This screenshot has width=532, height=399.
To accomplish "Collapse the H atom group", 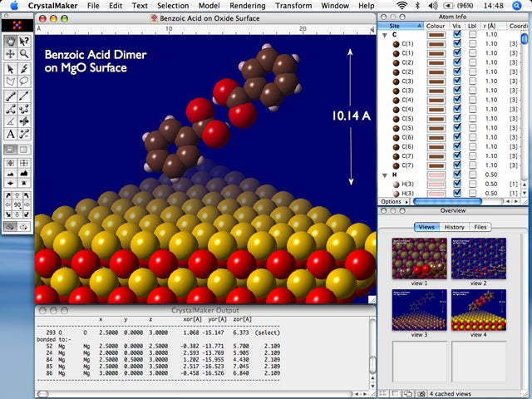I will 384,175.
